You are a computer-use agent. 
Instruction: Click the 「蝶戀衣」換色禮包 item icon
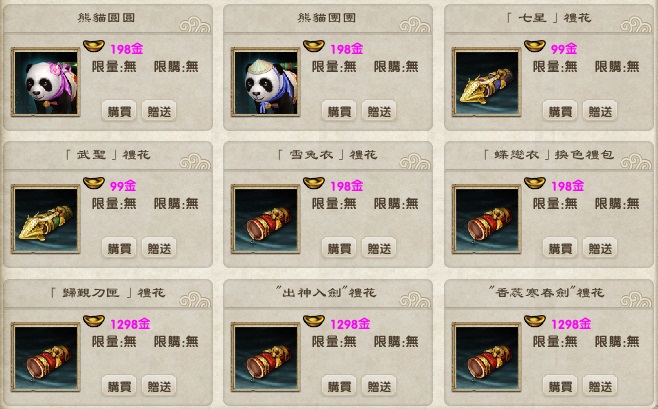[486, 219]
